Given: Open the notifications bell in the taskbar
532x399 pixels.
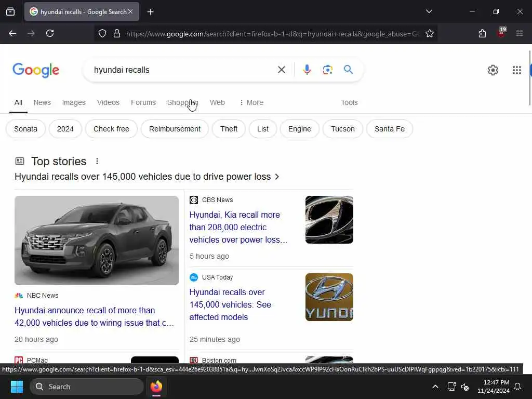Looking at the screenshot, I should (518, 387).
